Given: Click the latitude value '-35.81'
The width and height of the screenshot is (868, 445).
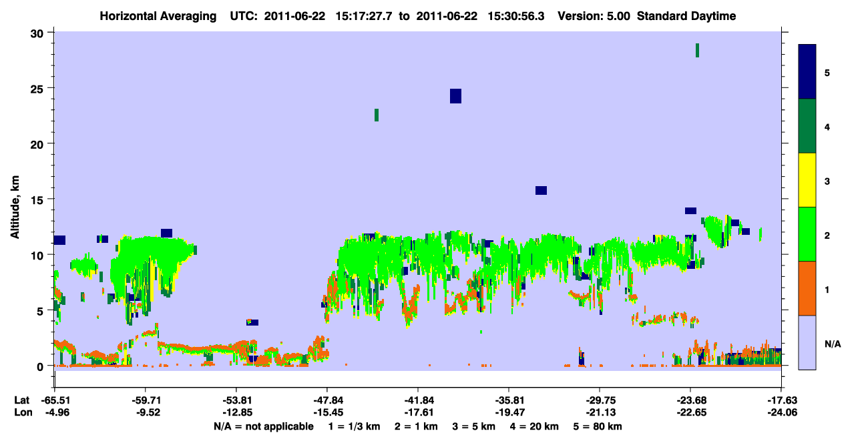Looking at the screenshot, I should pos(509,400).
